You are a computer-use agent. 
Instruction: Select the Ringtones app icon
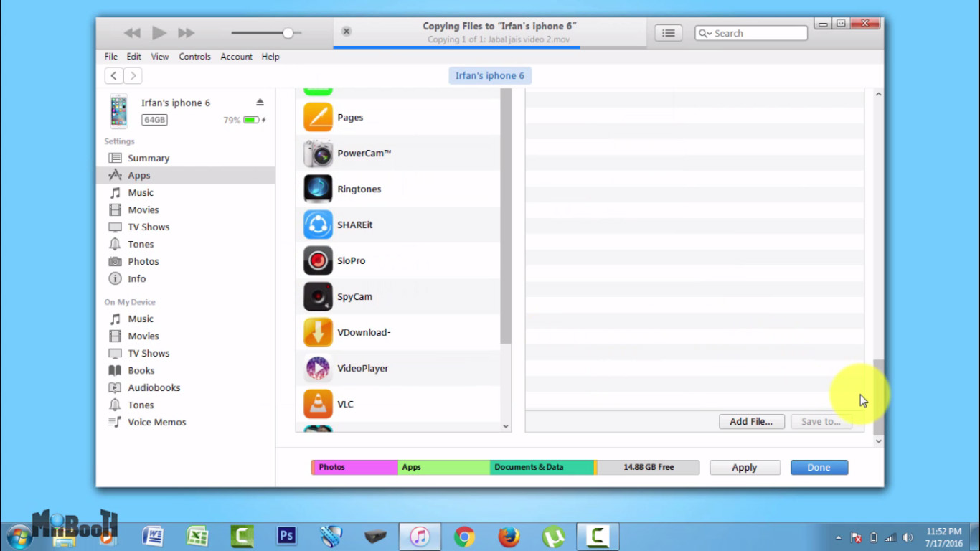tap(318, 189)
